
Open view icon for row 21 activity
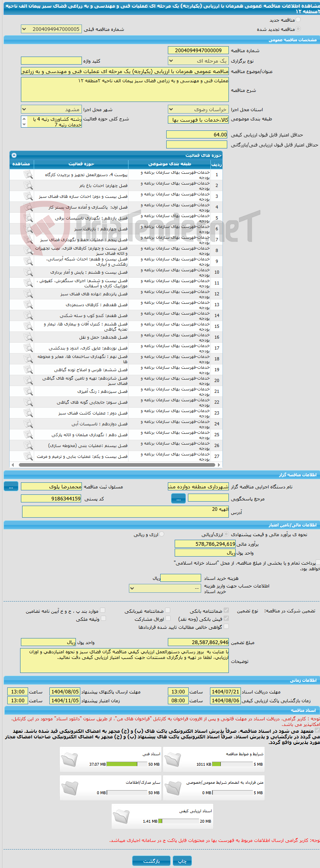point(28,391)
